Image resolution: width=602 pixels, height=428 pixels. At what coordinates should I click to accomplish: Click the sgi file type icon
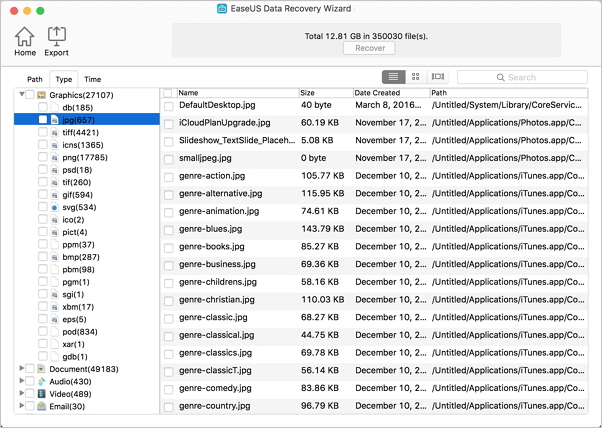click(55, 294)
